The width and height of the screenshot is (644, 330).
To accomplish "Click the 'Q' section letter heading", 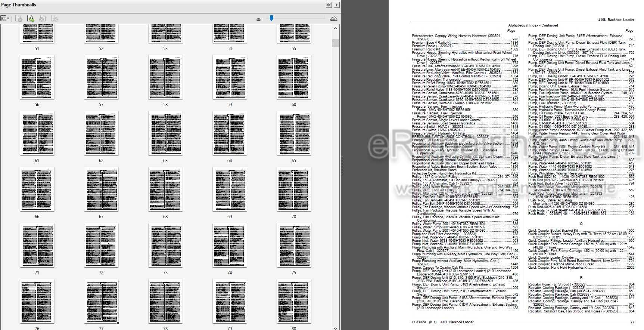I will pos(581,224).
